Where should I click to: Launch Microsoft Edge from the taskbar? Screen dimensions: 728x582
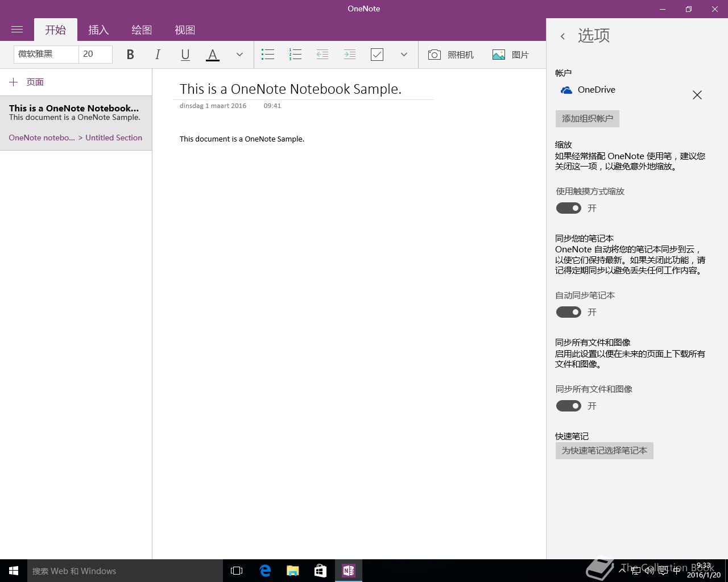[265, 571]
